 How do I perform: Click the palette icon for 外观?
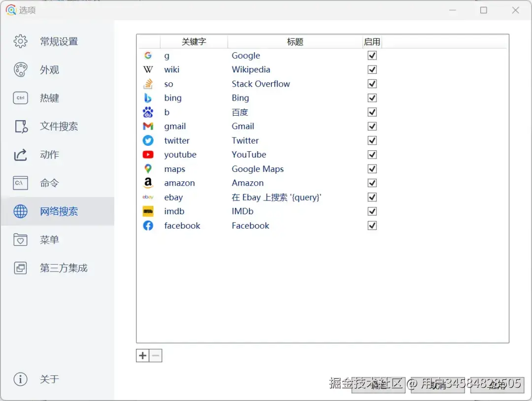tap(20, 69)
